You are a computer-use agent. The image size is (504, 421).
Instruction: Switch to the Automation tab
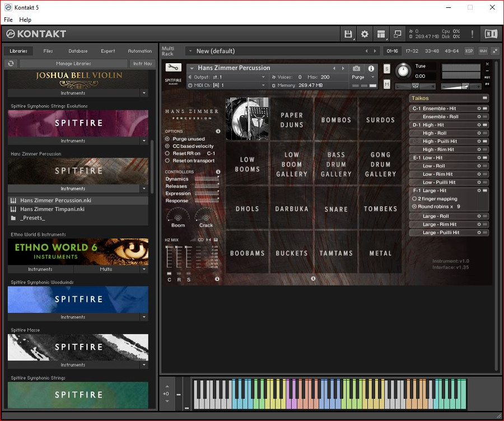[x=139, y=51]
